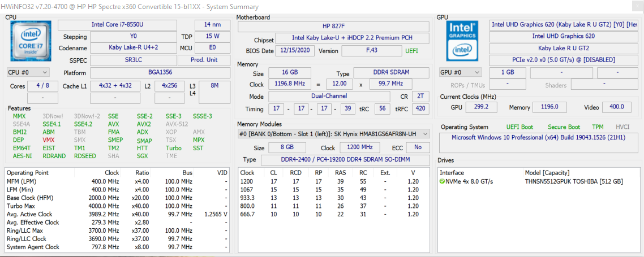
Task: Click the HWiNFO32 title bar text
Action: 130,7
